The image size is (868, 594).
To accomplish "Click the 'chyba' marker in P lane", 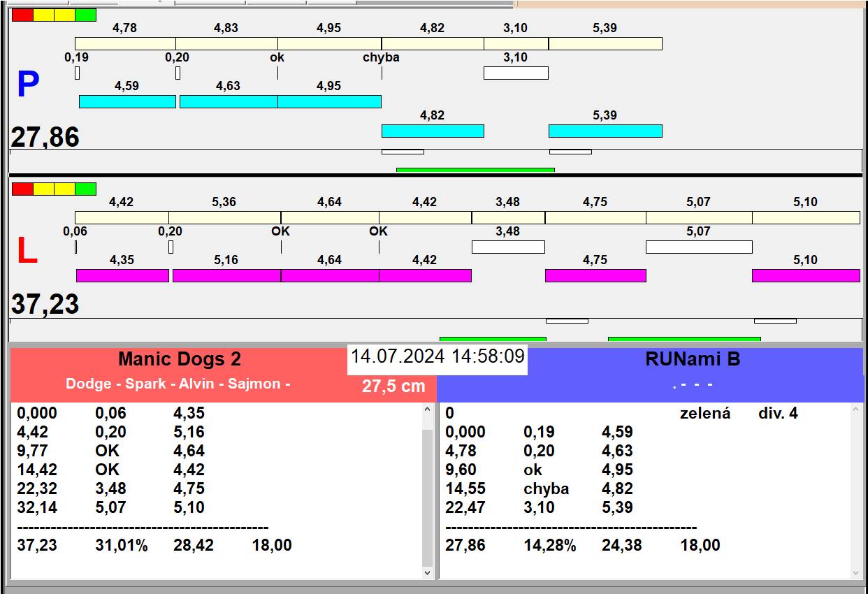I will tap(381, 57).
